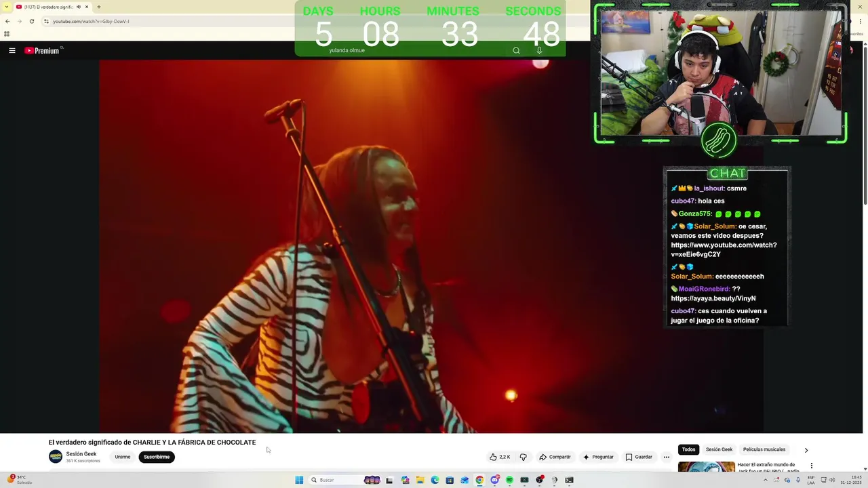Open the terminal icon on taskbar
868x488 pixels.
pos(569,480)
